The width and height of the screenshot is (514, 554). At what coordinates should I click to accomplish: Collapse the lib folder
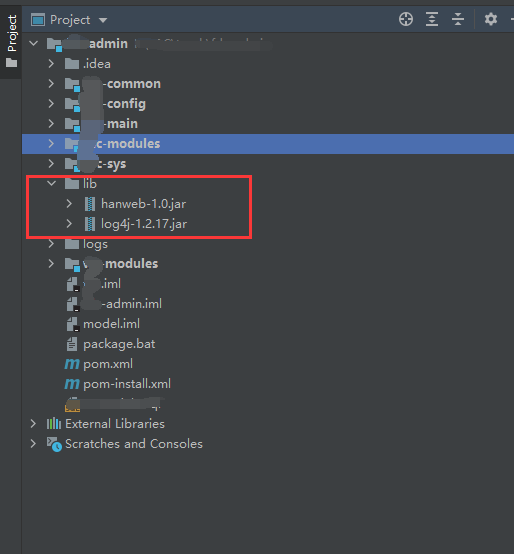[52, 183]
